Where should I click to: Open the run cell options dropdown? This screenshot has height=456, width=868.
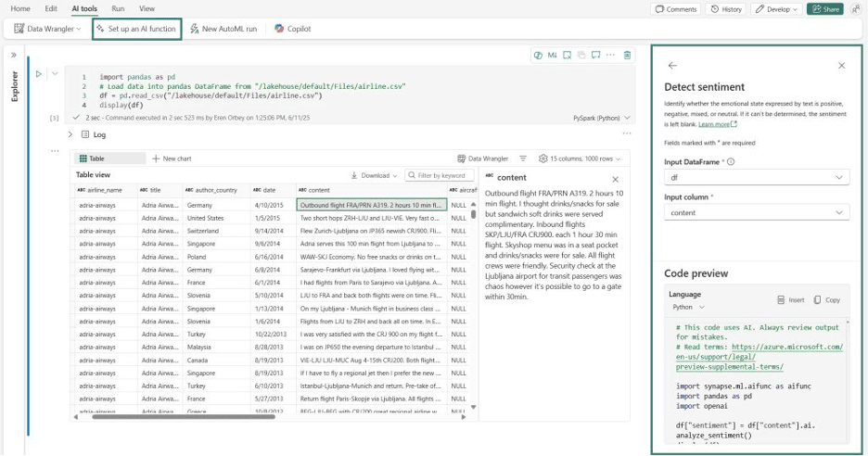coord(55,73)
